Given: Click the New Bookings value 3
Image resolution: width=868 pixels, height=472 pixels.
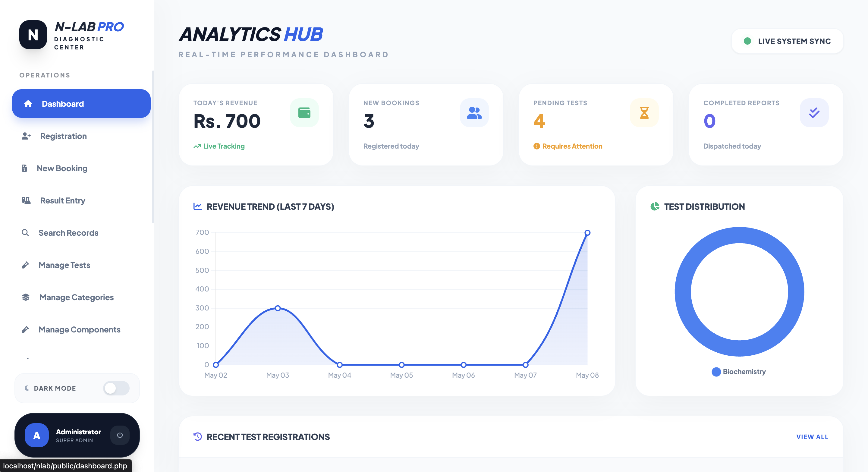Looking at the screenshot, I should click(x=369, y=121).
